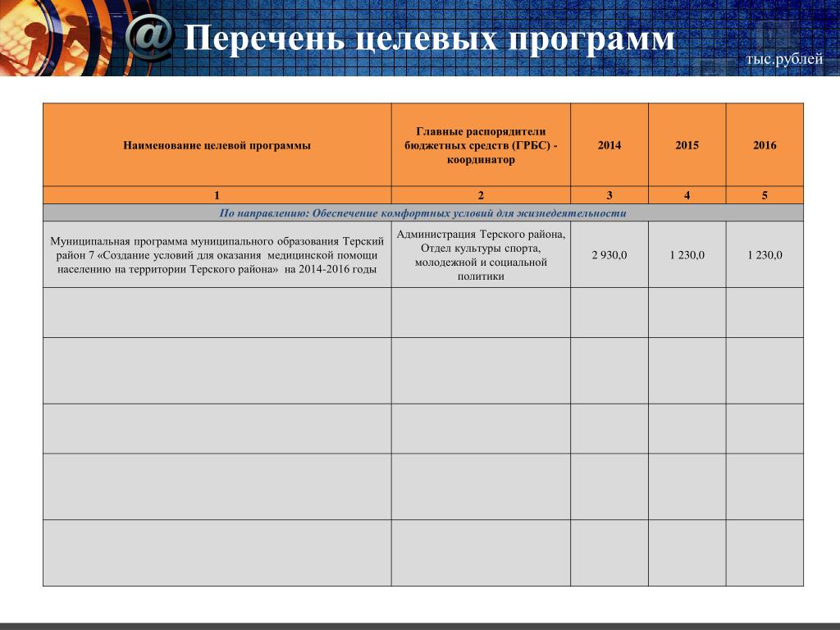Click column number 3 cell
The height and width of the screenshot is (630, 840).
pyautogui.click(x=609, y=195)
